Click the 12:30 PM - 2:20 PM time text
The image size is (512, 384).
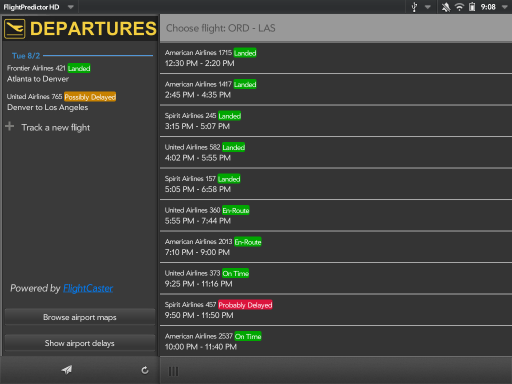199,63
